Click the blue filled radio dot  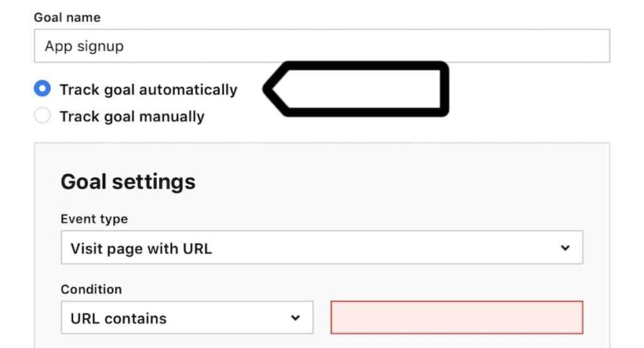pyautogui.click(x=42, y=89)
